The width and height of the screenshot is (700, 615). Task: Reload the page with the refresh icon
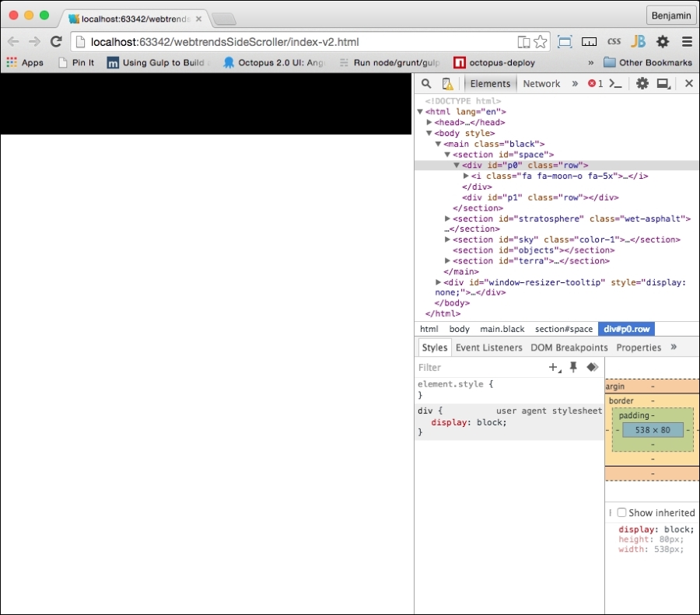(56, 42)
